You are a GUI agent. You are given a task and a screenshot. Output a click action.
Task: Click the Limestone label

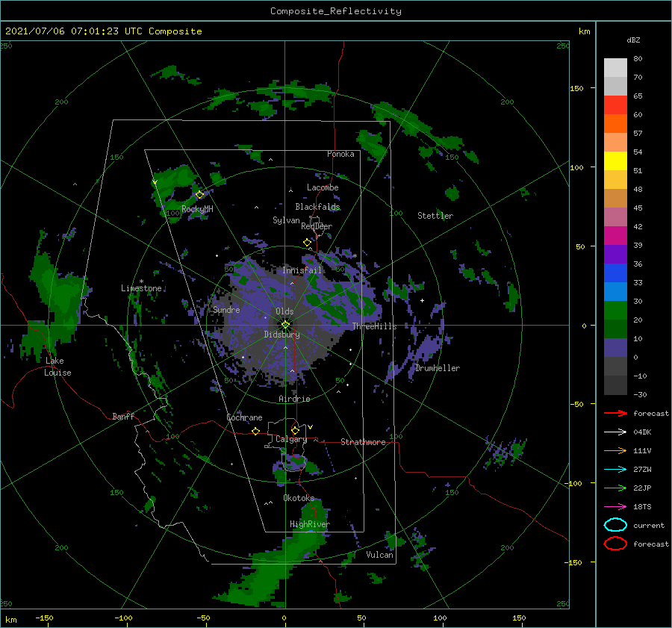click(x=141, y=288)
